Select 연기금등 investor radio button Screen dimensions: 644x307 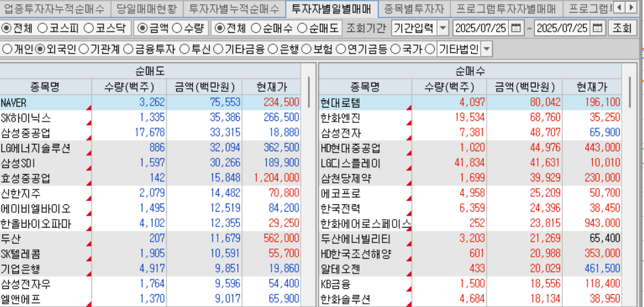340,50
